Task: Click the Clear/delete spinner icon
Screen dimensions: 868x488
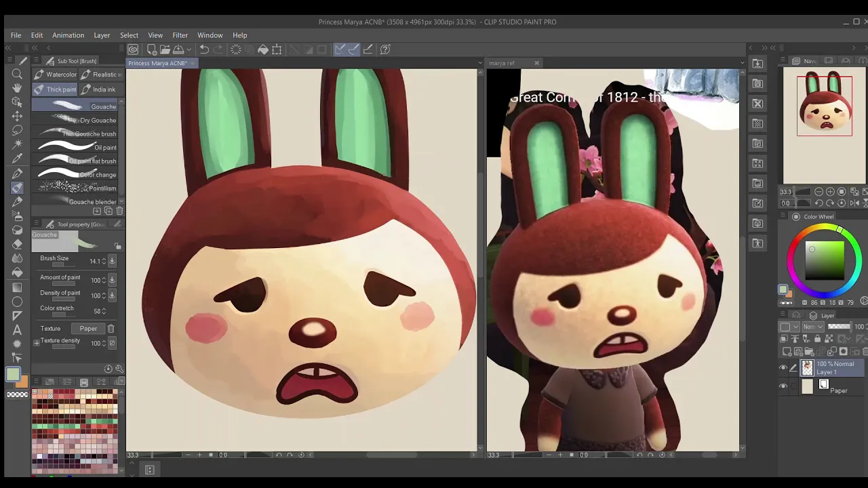Action: (x=235, y=49)
